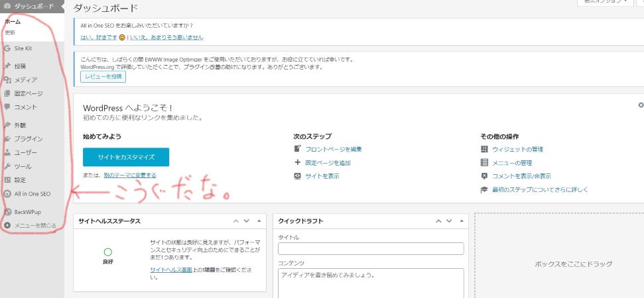The image size is (644, 298).
Task: Click the いいえ、あまりそう思いません link
Action: pyautogui.click(x=166, y=37)
